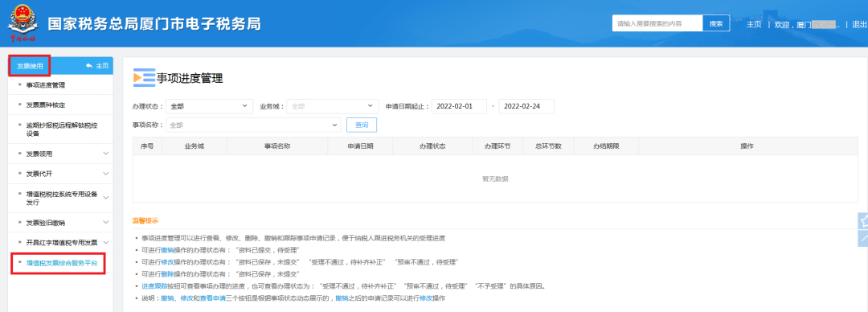Screen dimensions: 868x312
Task: Open the 办理状态 dropdown
Action: [209, 106]
